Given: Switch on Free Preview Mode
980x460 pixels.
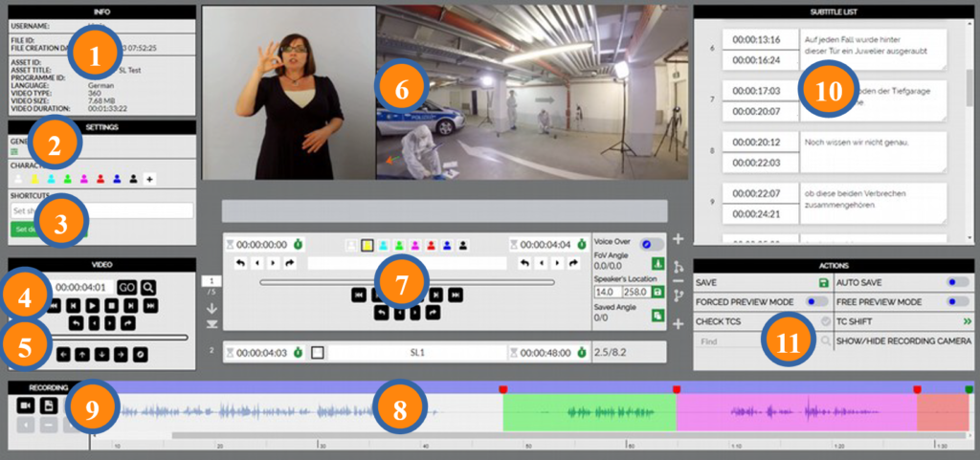Looking at the screenshot, I should pos(958,301).
